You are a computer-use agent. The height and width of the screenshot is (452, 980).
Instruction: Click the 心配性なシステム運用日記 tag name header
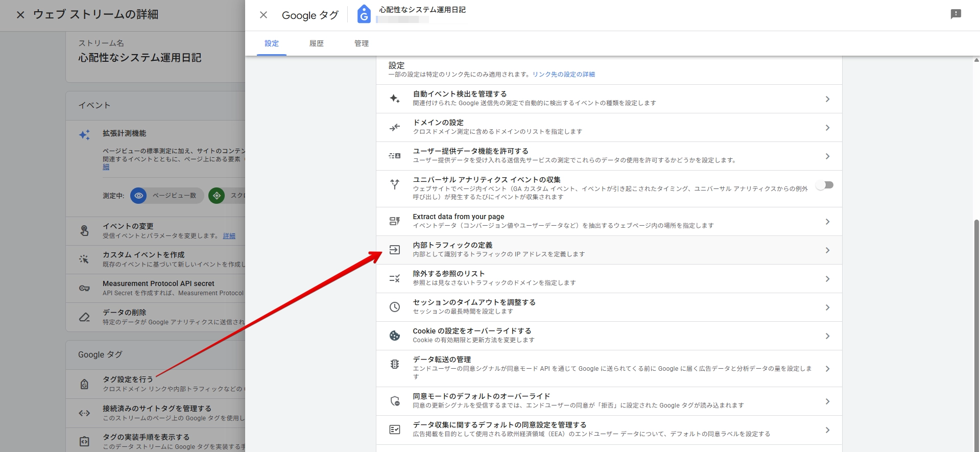tap(422, 10)
